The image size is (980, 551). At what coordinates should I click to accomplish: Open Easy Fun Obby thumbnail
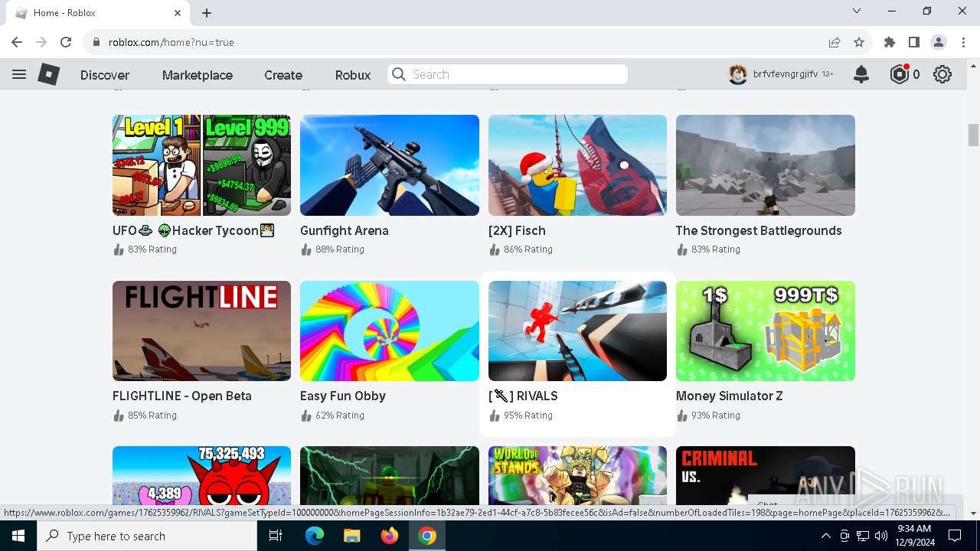point(390,331)
